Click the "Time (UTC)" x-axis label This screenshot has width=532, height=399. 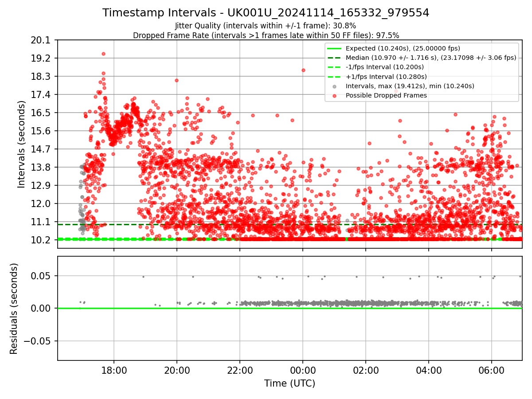pos(290,383)
